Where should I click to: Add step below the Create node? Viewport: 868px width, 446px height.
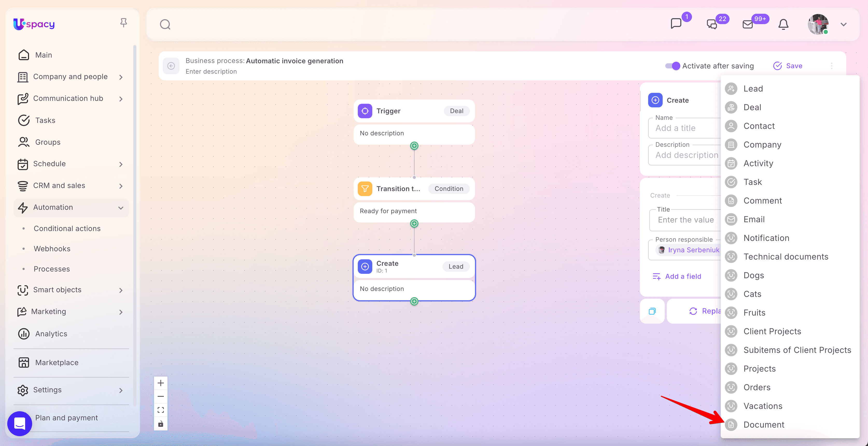[414, 301]
